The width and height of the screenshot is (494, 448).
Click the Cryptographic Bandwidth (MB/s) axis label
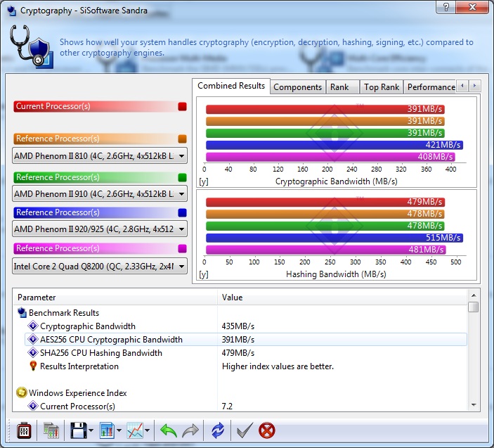pos(336,181)
